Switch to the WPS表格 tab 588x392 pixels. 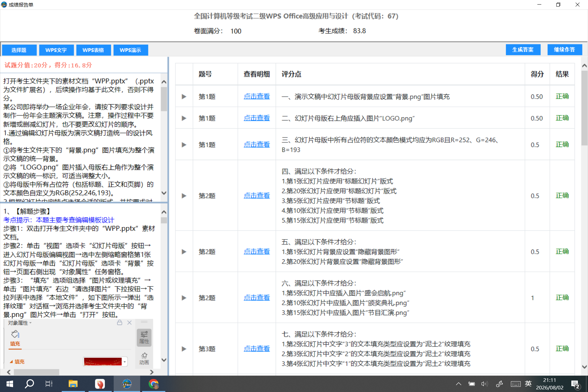coord(93,50)
